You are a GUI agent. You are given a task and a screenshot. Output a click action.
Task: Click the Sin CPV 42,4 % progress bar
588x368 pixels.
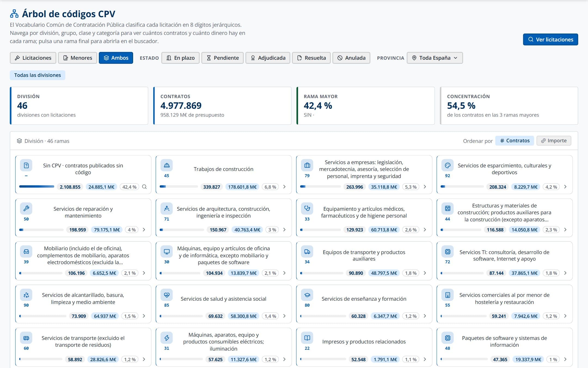[x=37, y=187]
